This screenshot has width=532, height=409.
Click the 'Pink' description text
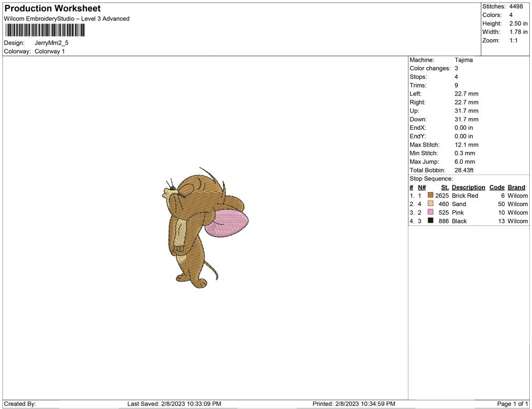coord(458,213)
